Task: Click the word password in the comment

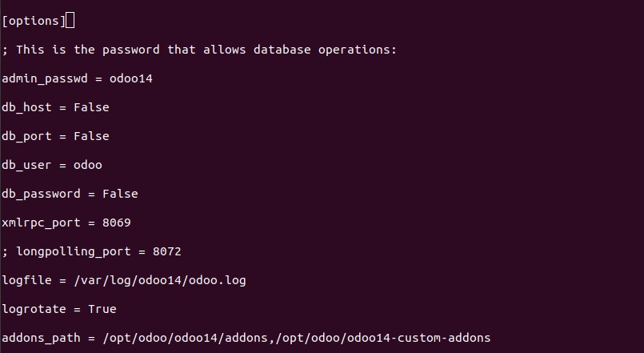Action: (x=130, y=50)
